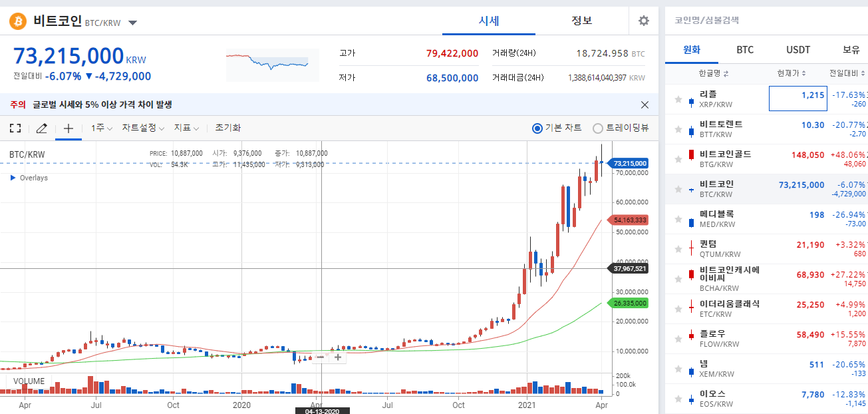Favorite the 메디블록 MED/KRW star
This screenshot has height=414, width=868.
click(678, 220)
